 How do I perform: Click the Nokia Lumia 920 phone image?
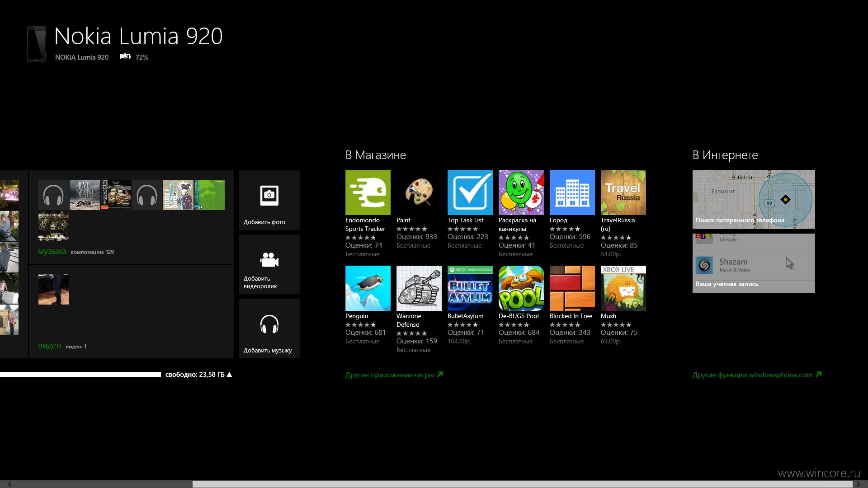(x=36, y=44)
